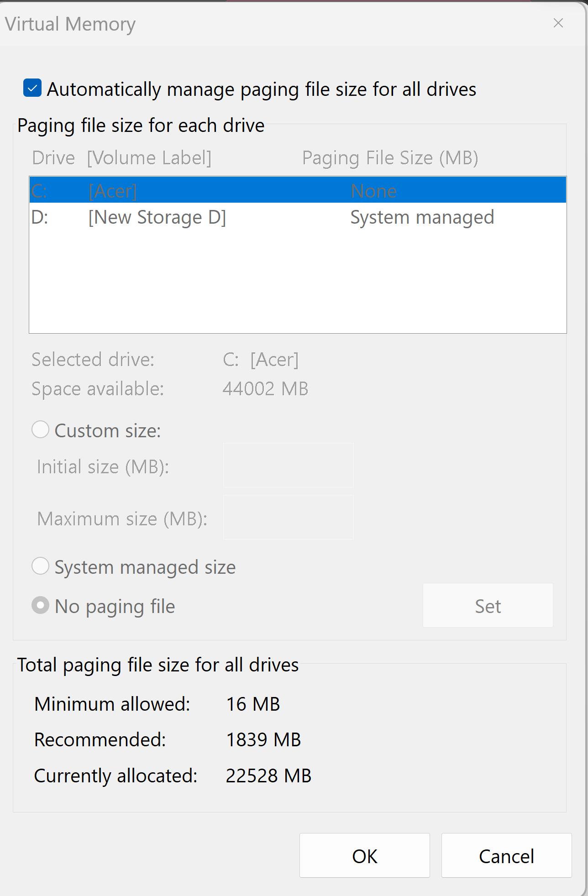Pick the No paging file radio button

(x=41, y=606)
